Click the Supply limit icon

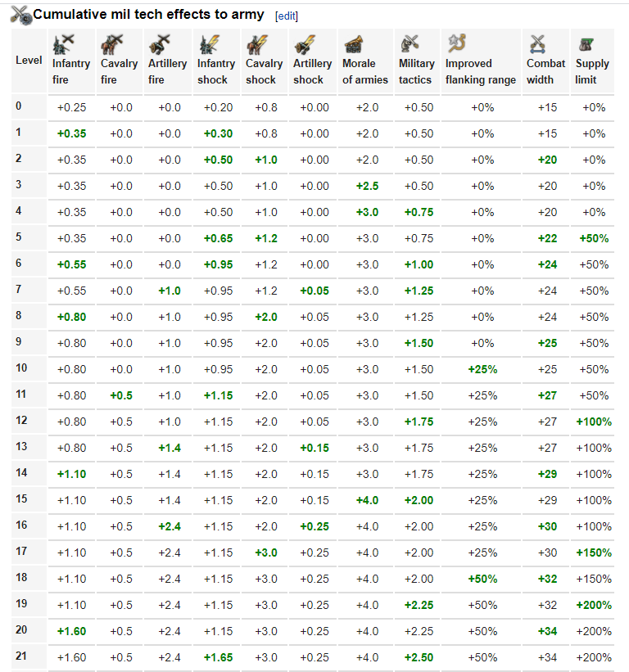[x=585, y=44]
